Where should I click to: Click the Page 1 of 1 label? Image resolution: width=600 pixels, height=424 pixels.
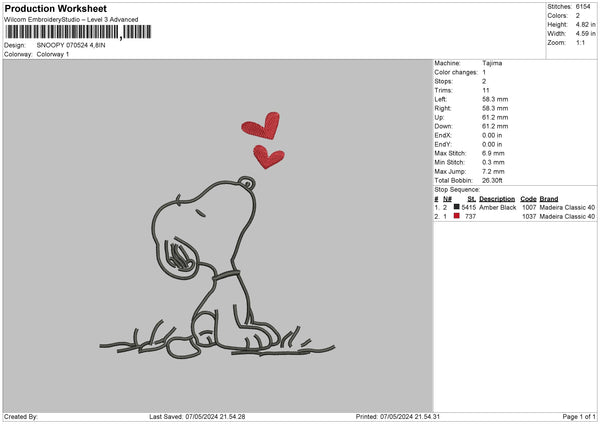click(x=579, y=417)
